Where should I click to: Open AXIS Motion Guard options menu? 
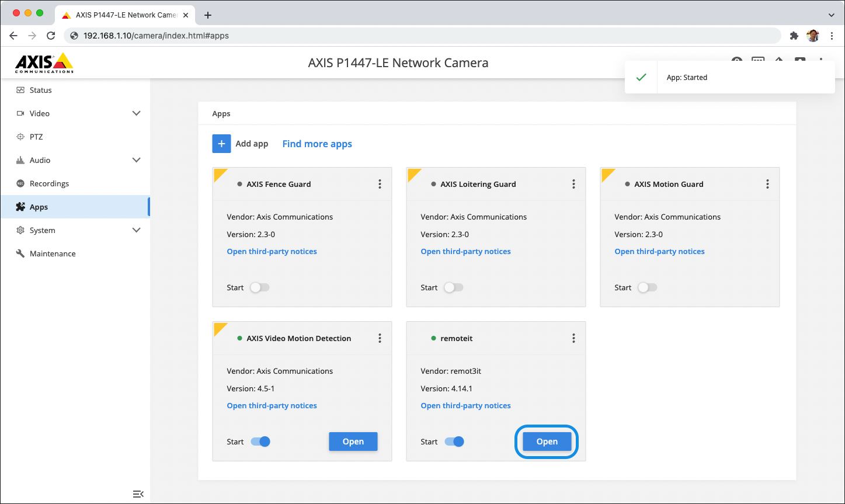(767, 184)
